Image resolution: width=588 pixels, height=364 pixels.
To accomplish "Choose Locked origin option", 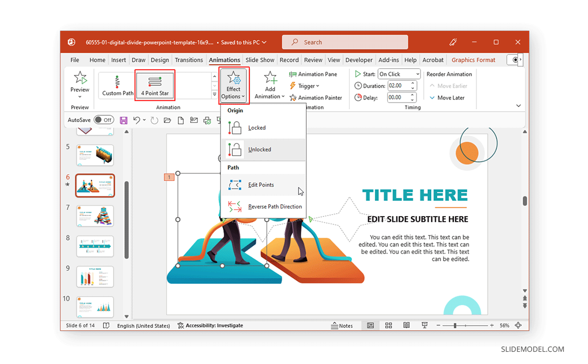I will pyautogui.click(x=264, y=128).
